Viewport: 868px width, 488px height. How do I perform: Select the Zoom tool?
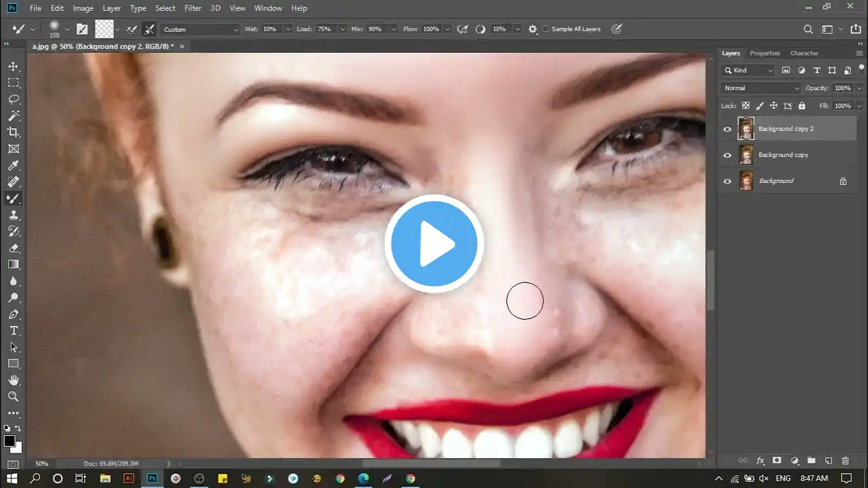pos(14,396)
